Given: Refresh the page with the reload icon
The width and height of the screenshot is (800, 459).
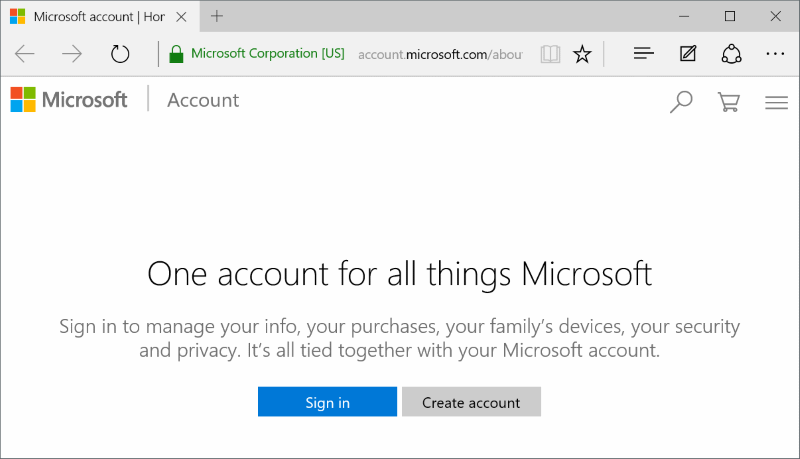Looking at the screenshot, I should coord(120,54).
